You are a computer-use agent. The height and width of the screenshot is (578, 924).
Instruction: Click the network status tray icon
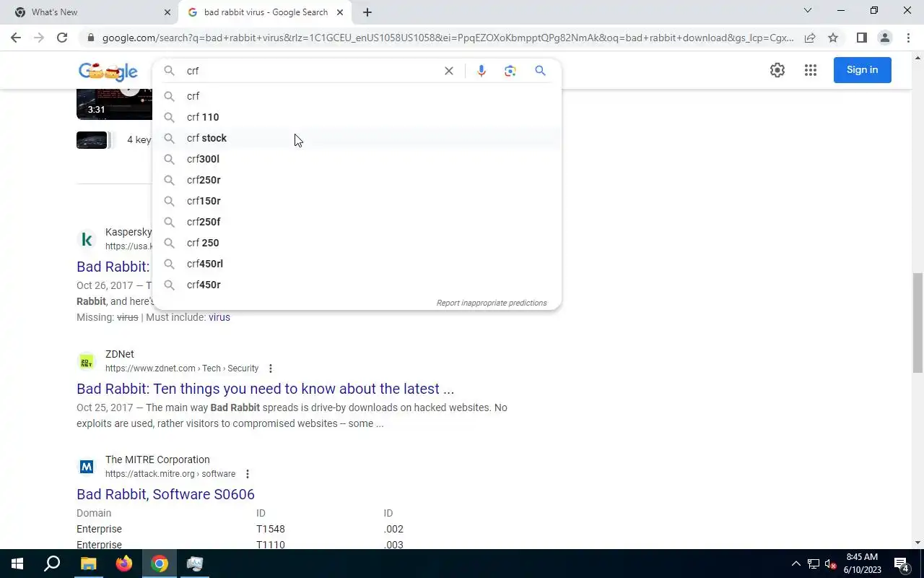[814, 564]
